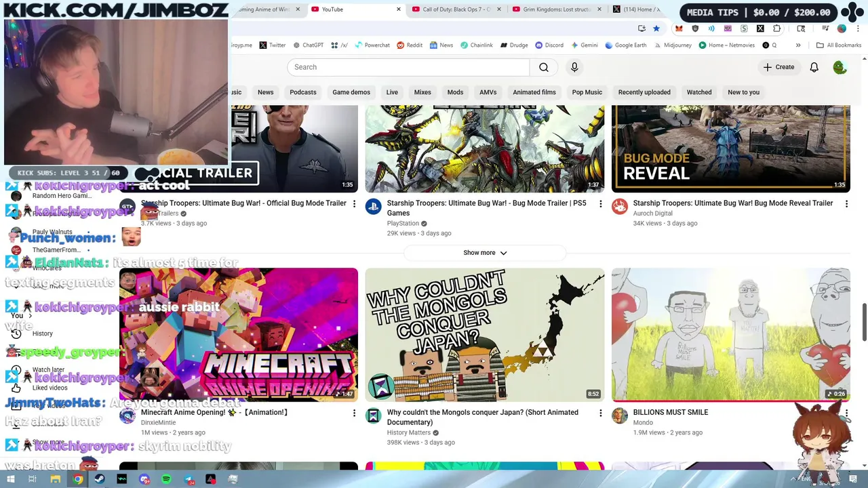The width and height of the screenshot is (868, 488).
Task: Open the Google Earth bookmark
Action: [625, 45]
